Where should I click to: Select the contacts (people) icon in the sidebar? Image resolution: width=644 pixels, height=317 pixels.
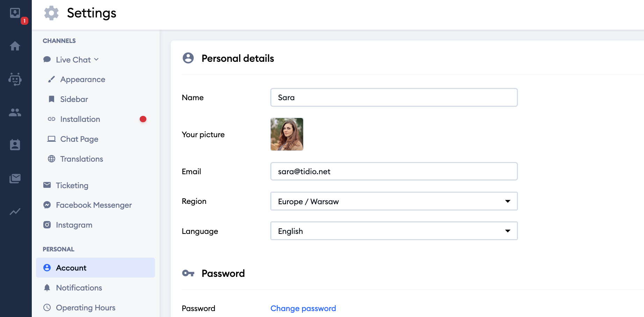coord(15,112)
